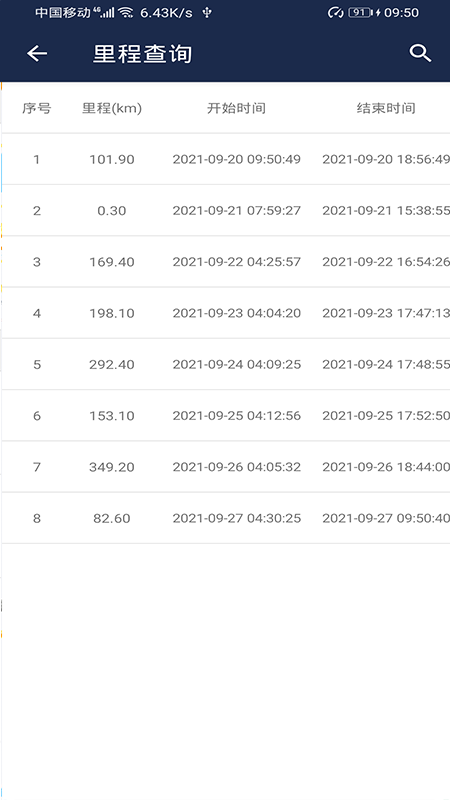Select the 292.40 mileage cell

[112, 364]
